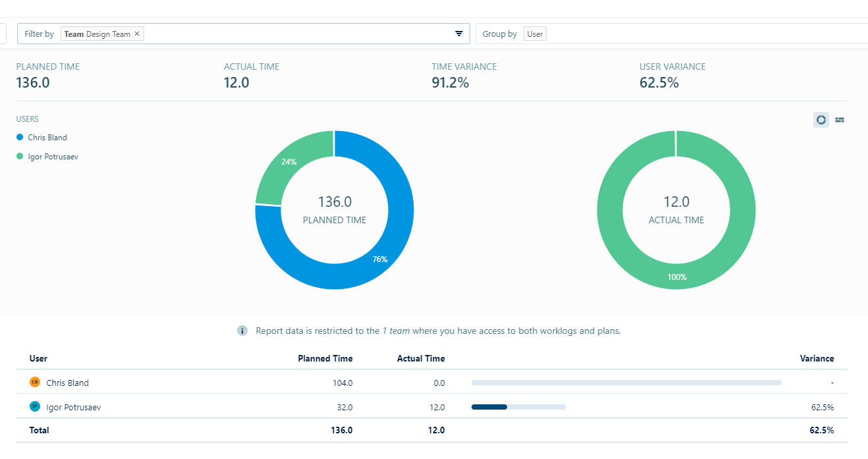The width and height of the screenshot is (868, 459).
Task: Click Igor Potrusaev's teal avatar icon
Action: tap(35, 406)
